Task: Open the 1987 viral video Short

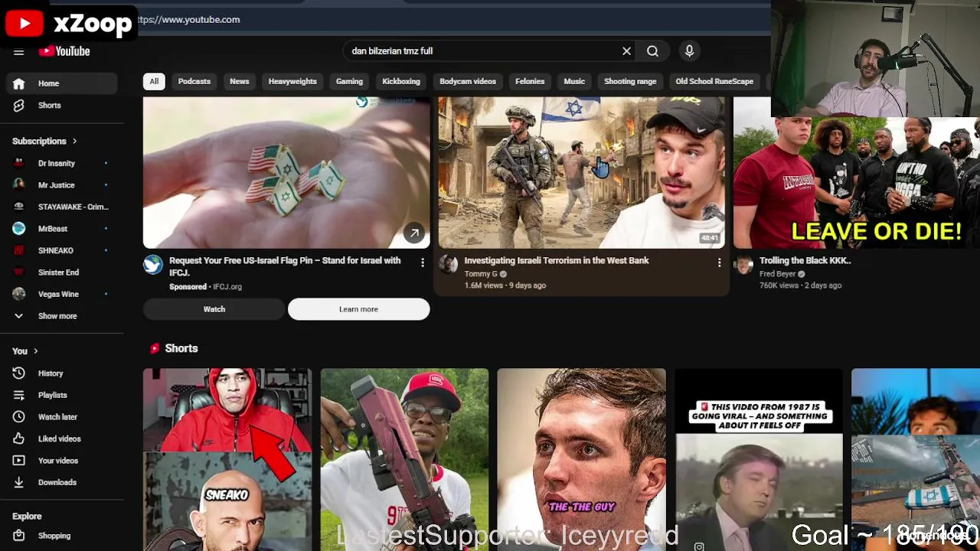Action: pyautogui.click(x=759, y=459)
